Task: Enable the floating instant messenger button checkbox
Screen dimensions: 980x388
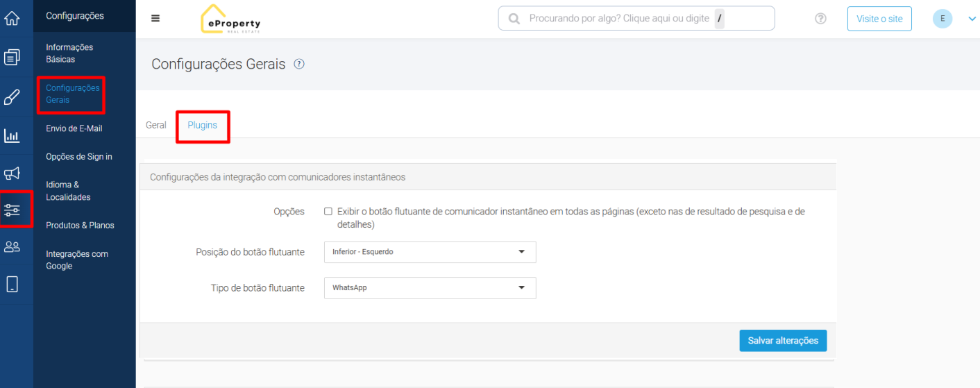Action: tap(328, 212)
